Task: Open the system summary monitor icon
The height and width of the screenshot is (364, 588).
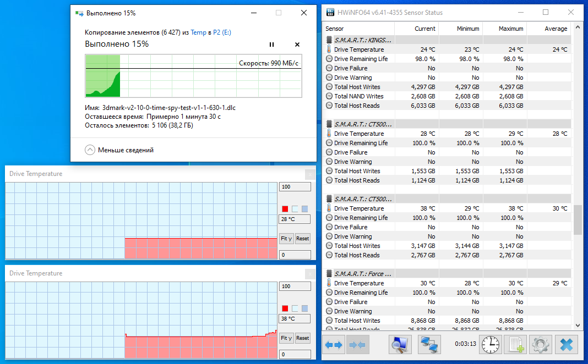Action: click(x=400, y=344)
